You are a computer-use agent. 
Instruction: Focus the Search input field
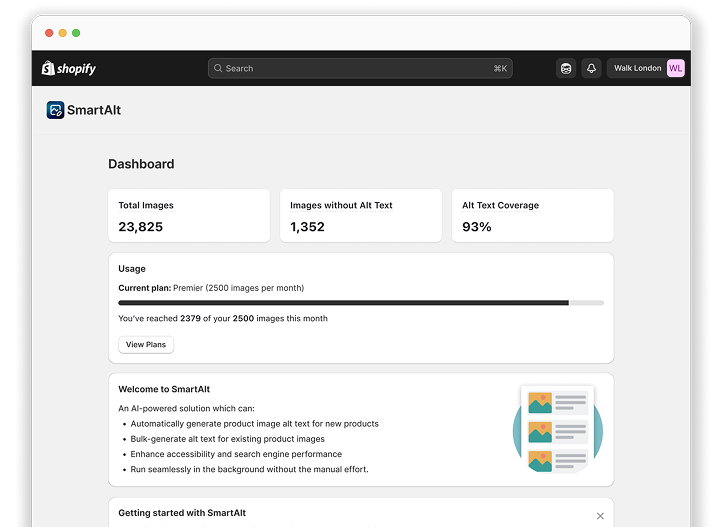(x=360, y=68)
